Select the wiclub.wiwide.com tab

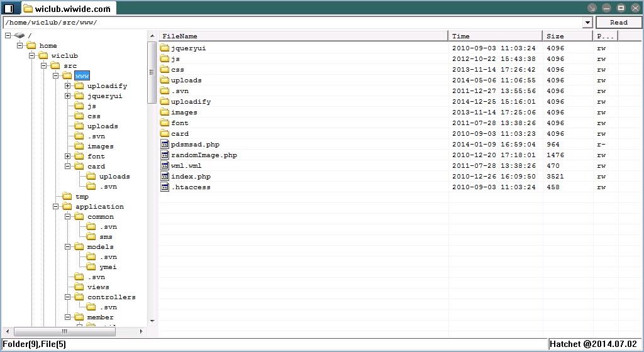click(x=68, y=9)
